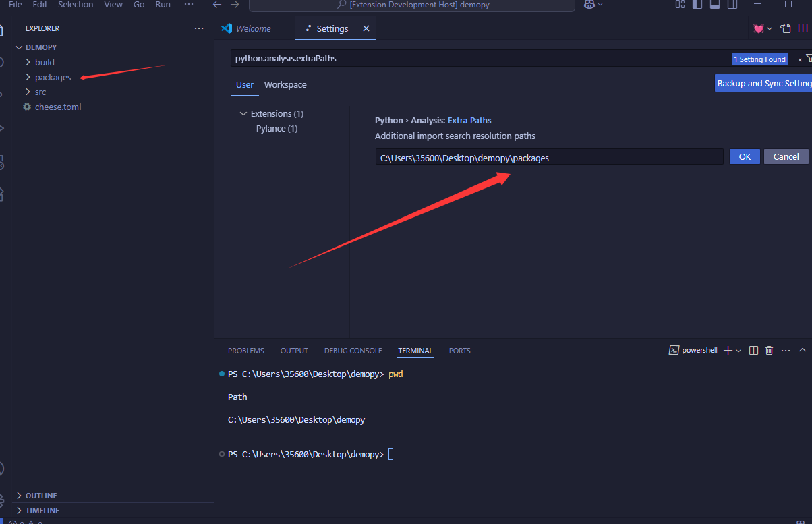The height and width of the screenshot is (524, 812).
Task: Switch to Workspace settings scope
Action: pos(285,84)
